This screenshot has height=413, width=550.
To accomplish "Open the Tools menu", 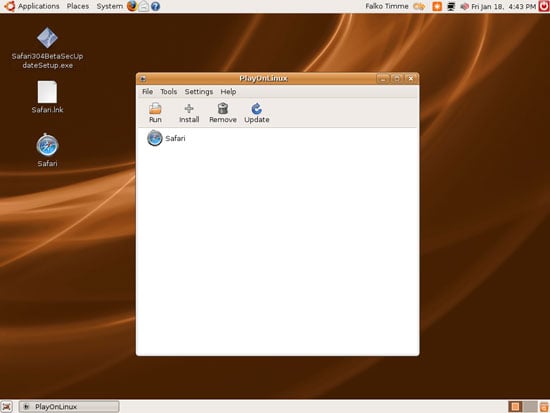I will (168, 92).
